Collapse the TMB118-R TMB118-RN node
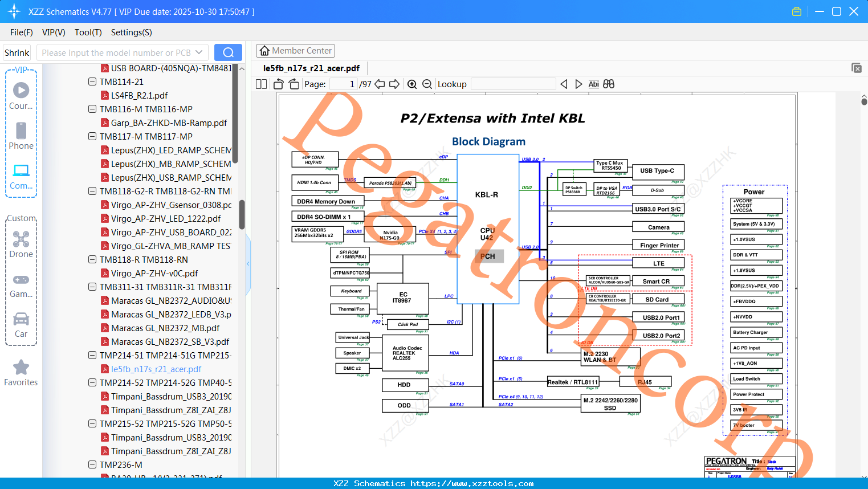Image resolution: width=868 pixels, height=489 pixels. click(92, 260)
